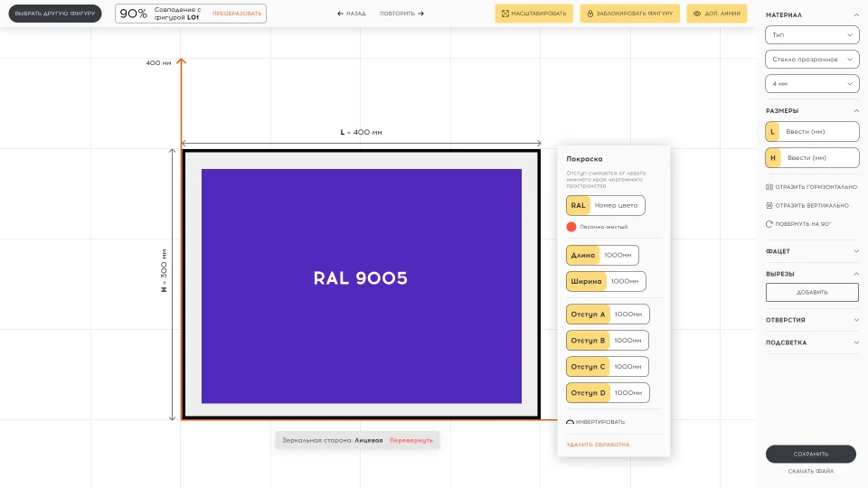The image size is (868, 488).
Task: Click the red color swatch circle
Action: point(571,227)
